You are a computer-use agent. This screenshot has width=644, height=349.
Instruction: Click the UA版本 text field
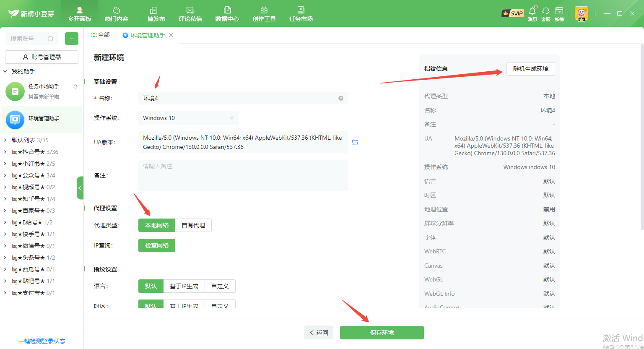(x=243, y=142)
